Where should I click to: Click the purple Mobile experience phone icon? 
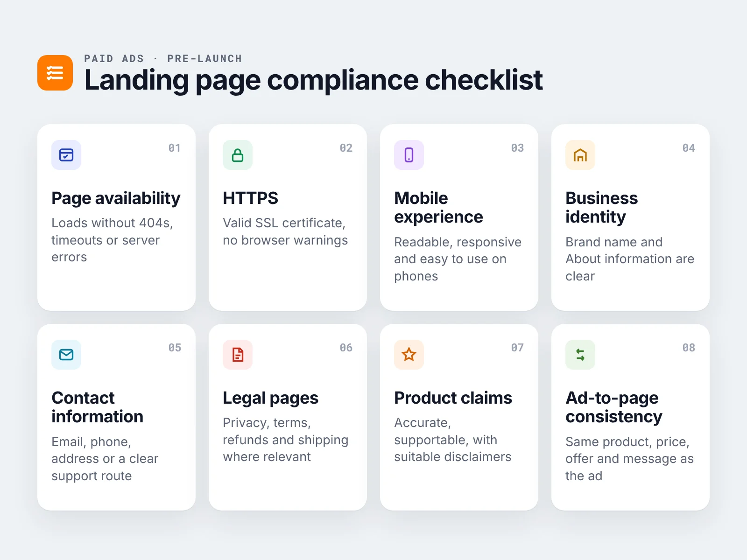point(409,155)
